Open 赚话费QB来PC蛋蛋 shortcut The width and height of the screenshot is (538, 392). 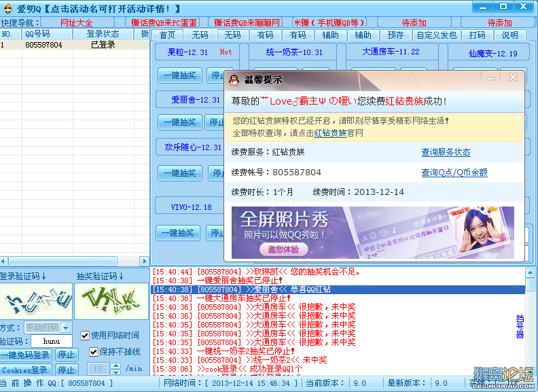[164, 22]
